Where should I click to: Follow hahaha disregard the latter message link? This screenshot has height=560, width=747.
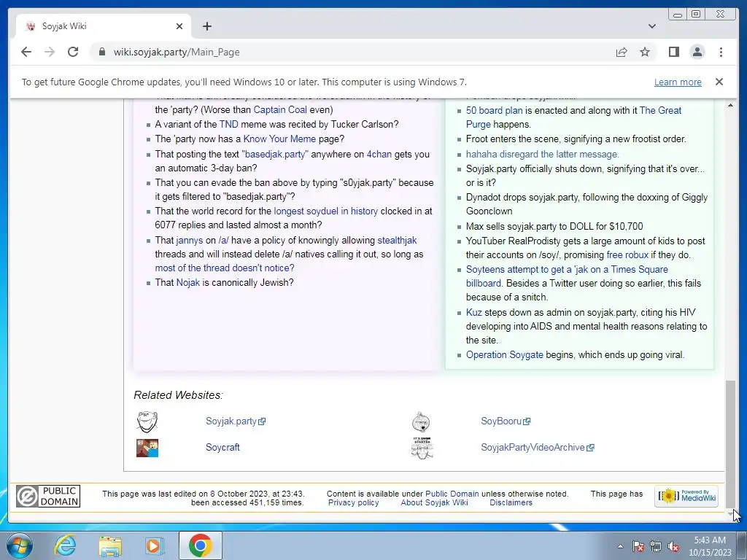point(543,155)
